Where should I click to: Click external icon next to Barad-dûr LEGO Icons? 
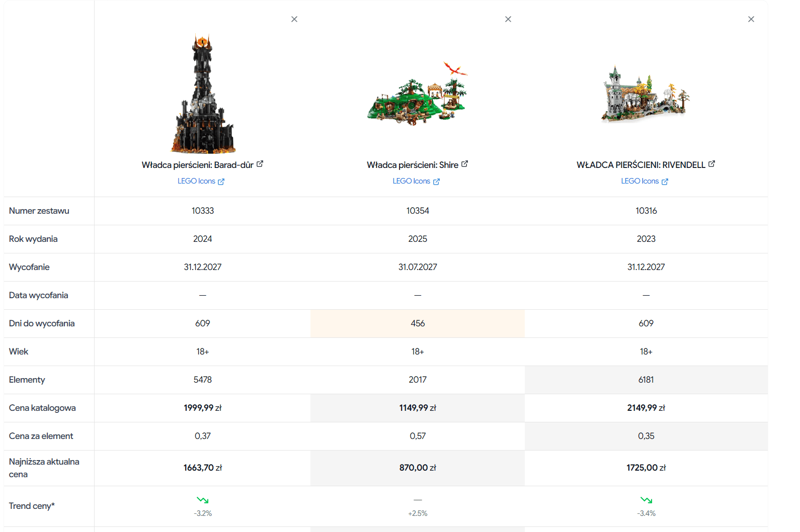click(x=221, y=182)
